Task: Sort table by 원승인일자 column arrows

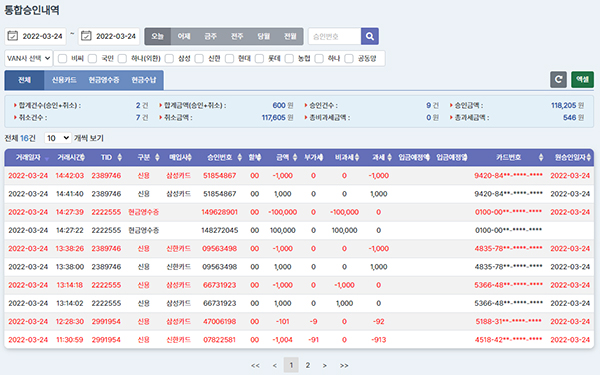Action: 588,157
